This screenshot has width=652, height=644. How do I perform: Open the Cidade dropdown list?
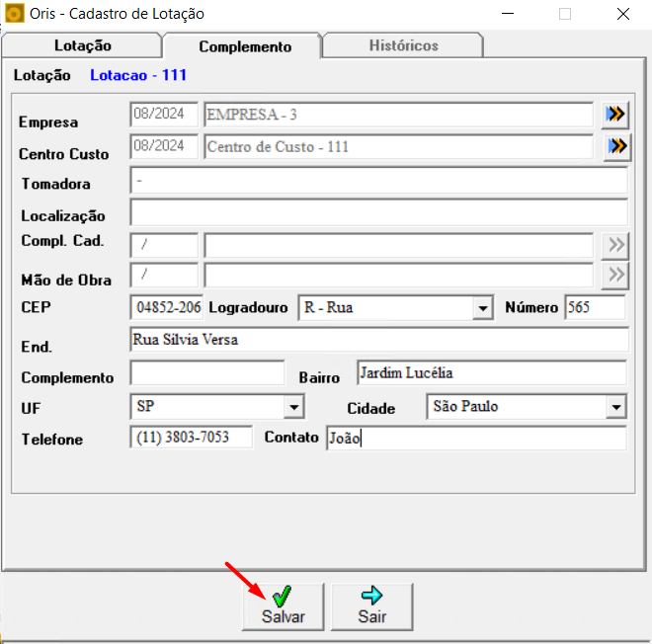point(616,407)
